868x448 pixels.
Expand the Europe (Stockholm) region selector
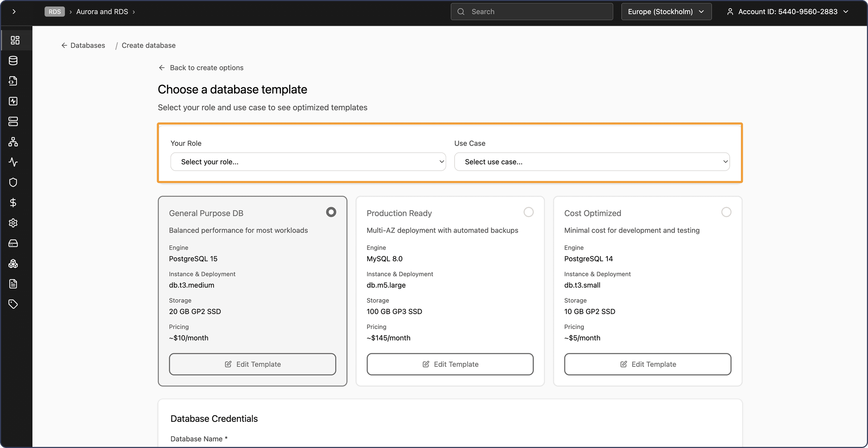[666, 11]
